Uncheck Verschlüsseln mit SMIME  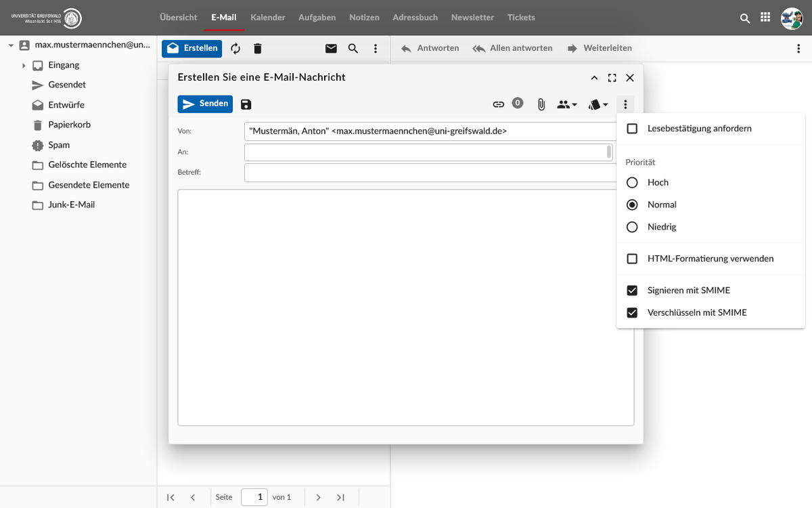(632, 313)
